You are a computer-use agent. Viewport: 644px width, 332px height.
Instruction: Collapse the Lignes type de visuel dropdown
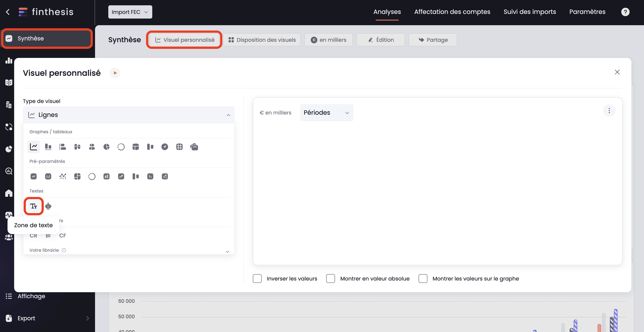coord(129,115)
